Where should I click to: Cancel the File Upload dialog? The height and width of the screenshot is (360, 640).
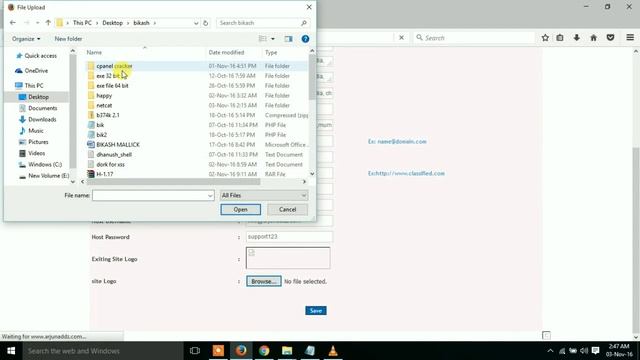[x=287, y=209]
